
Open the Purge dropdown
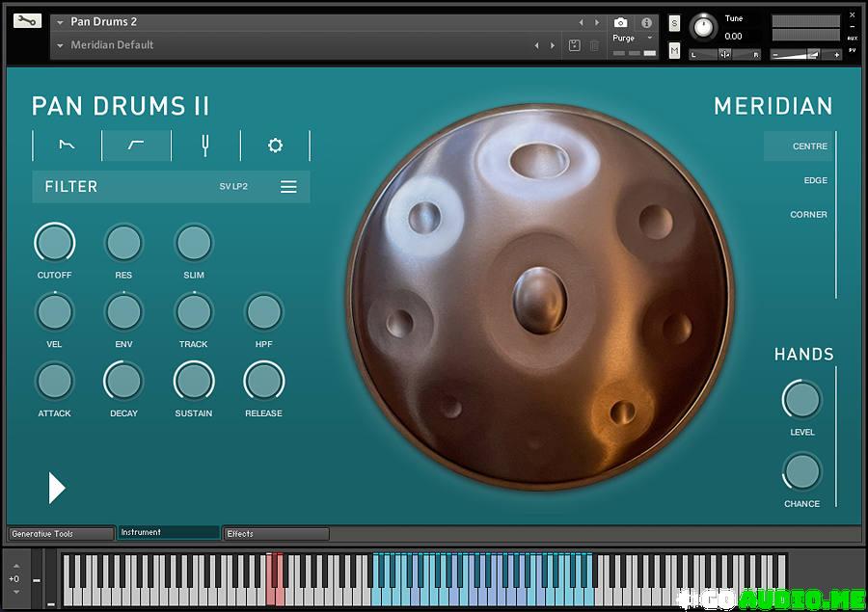(x=632, y=39)
